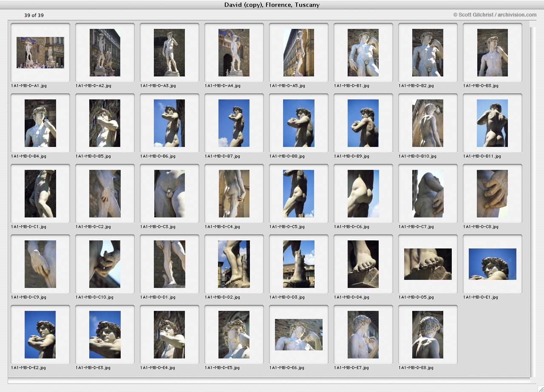The image size is (544, 392).
Task: Select the 1A1-MB-D-A3.jpg thumbnail
Action: coord(170,53)
